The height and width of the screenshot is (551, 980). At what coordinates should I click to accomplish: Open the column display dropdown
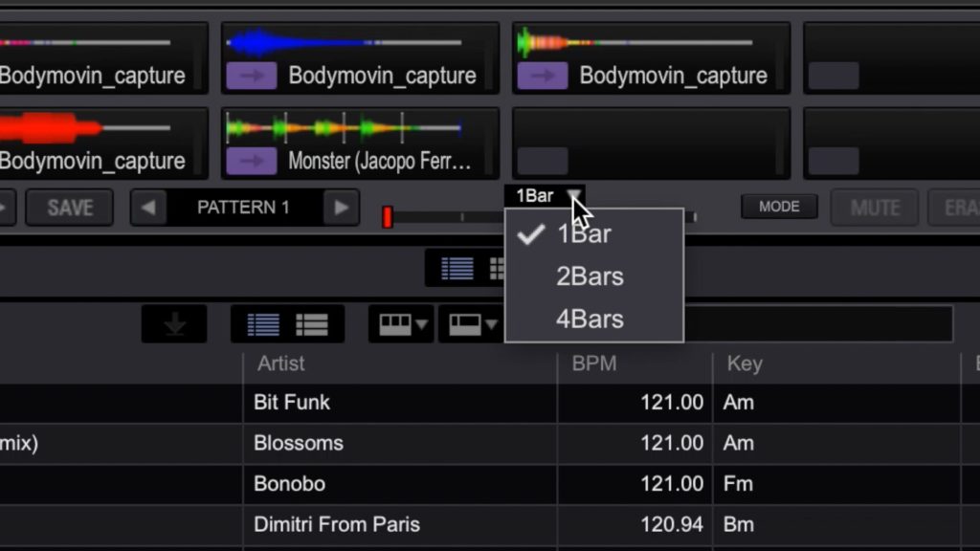tap(400, 324)
